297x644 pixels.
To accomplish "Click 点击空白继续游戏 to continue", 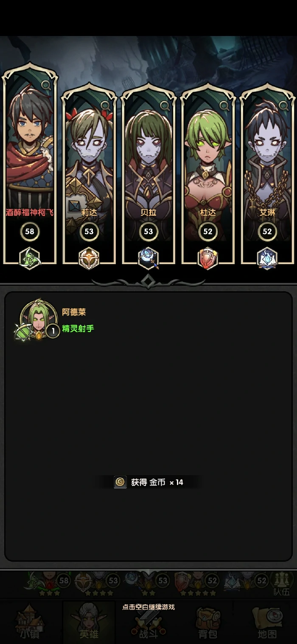I will (x=148, y=607).
